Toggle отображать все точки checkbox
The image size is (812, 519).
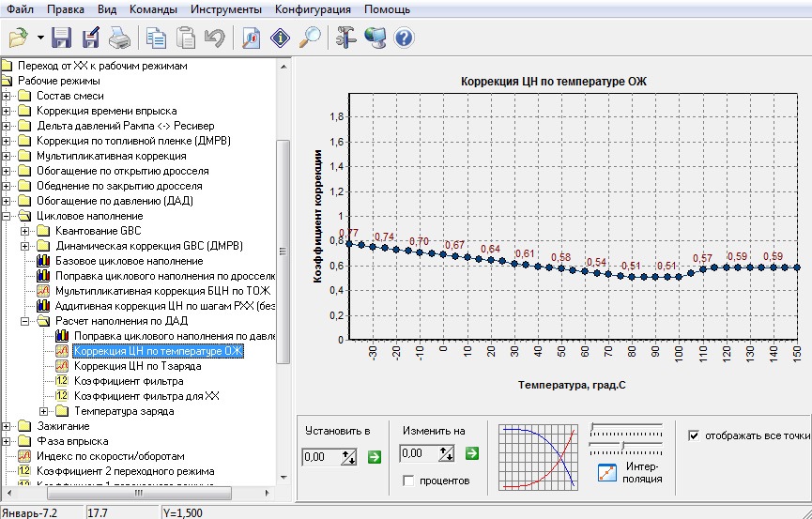point(694,435)
